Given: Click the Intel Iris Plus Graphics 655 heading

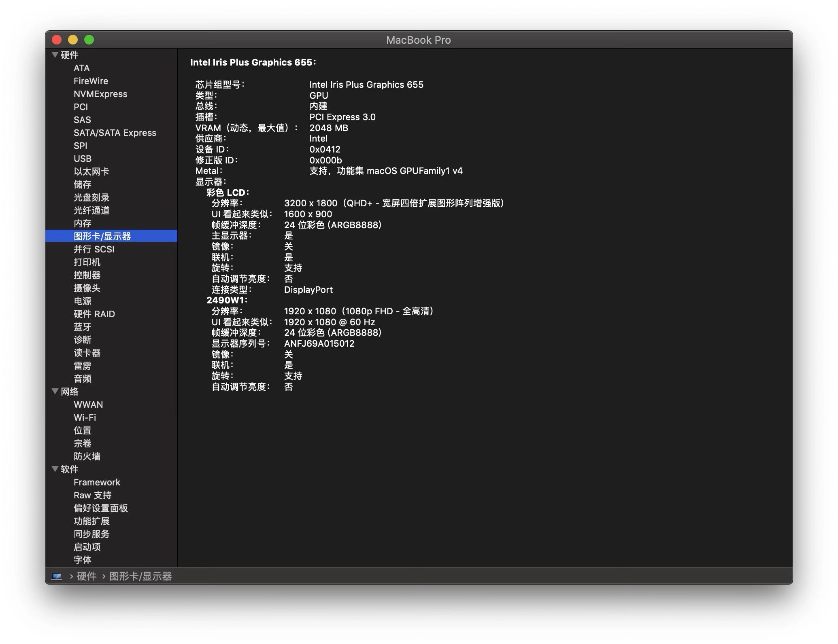Looking at the screenshot, I should (x=253, y=62).
